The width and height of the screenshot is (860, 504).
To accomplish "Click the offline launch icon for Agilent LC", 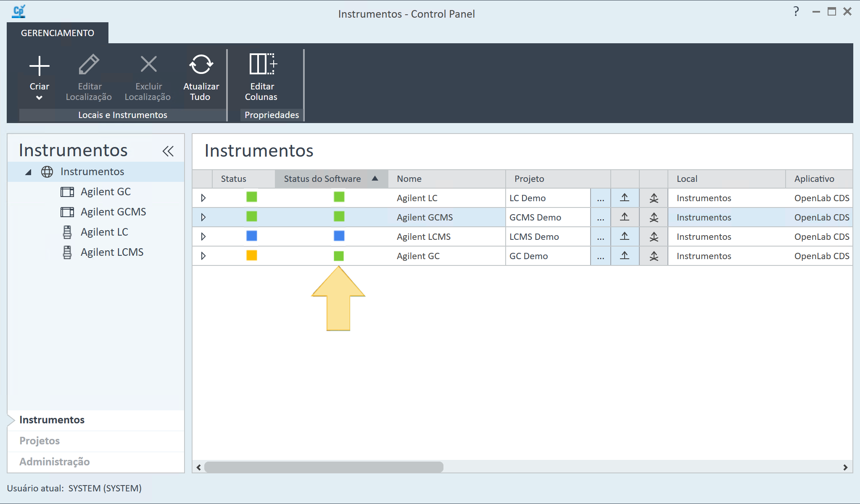I will coord(654,198).
